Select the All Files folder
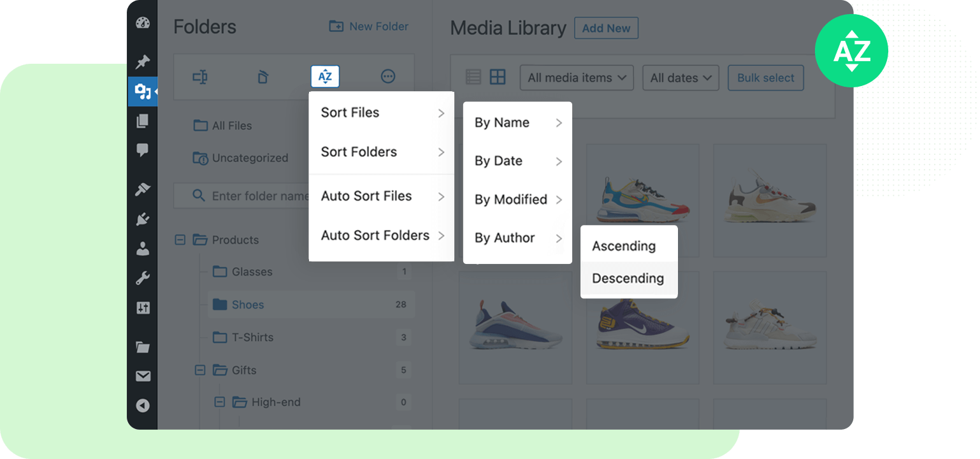 [x=223, y=126]
